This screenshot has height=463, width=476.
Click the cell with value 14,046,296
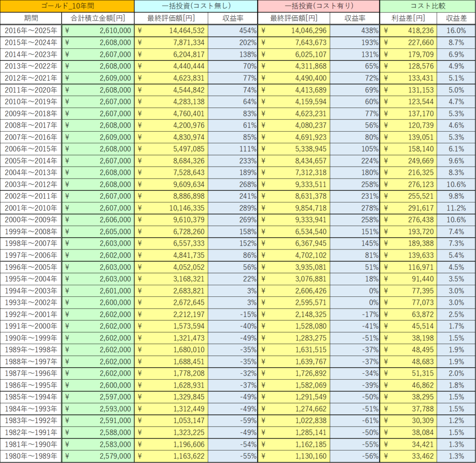click(x=294, y=30)
